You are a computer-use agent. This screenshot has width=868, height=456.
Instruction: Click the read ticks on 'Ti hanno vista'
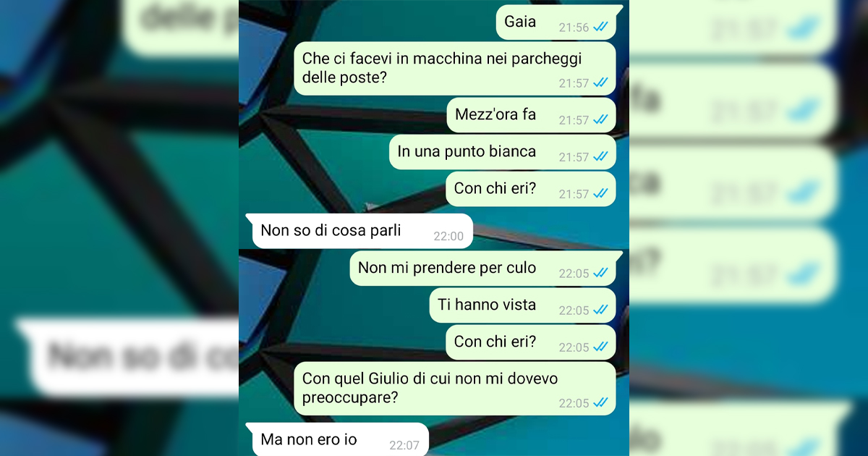click(x=600, y=311)
